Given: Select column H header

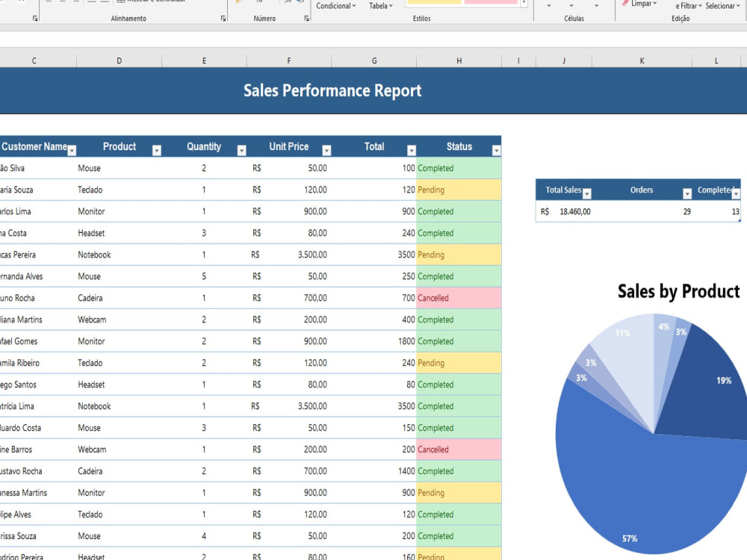Looking at the screenshot, I should click(x=459, y=60).
